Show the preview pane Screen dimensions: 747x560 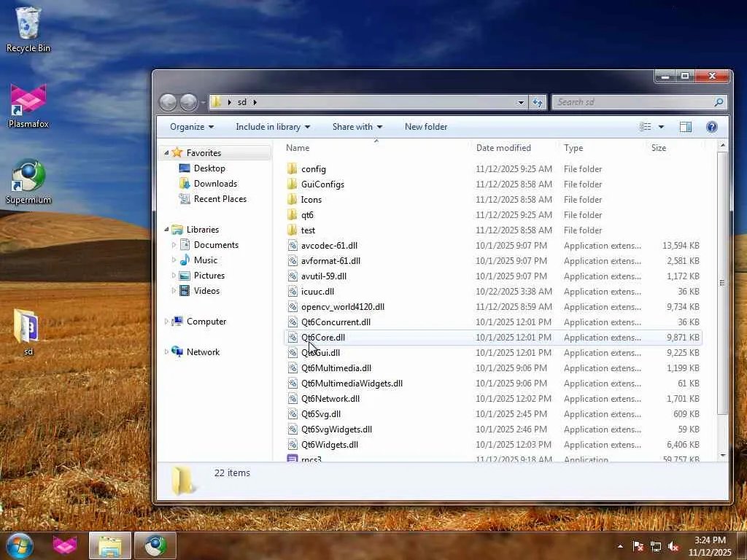686,127
